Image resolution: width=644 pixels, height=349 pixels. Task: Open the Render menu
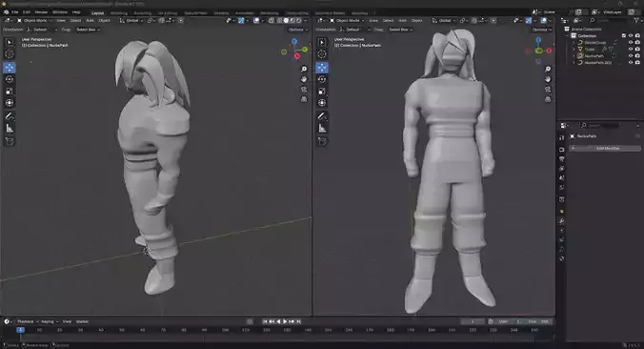point(41,12)
